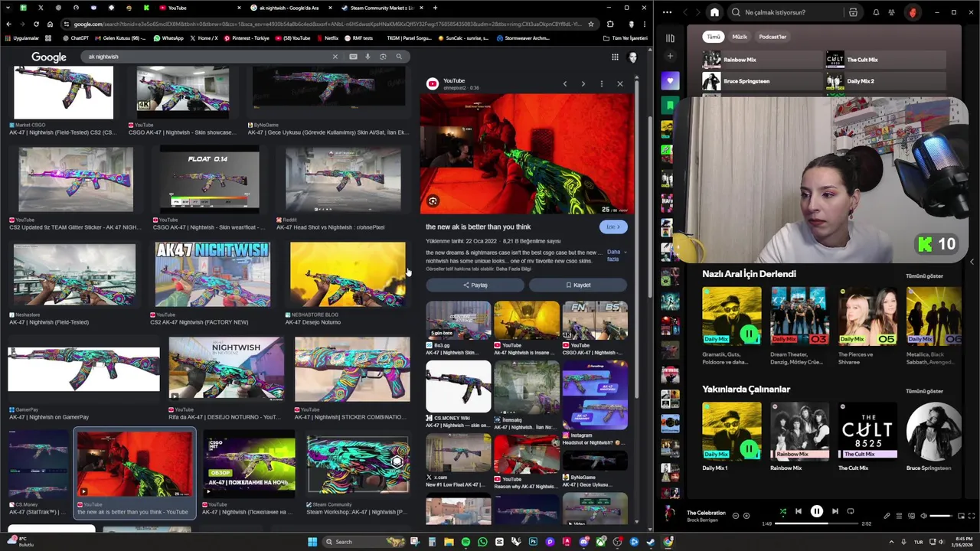Open Spotify Browse icon in search bar
The height and width of the screenshot is (551, 980).
pos(853,12)
